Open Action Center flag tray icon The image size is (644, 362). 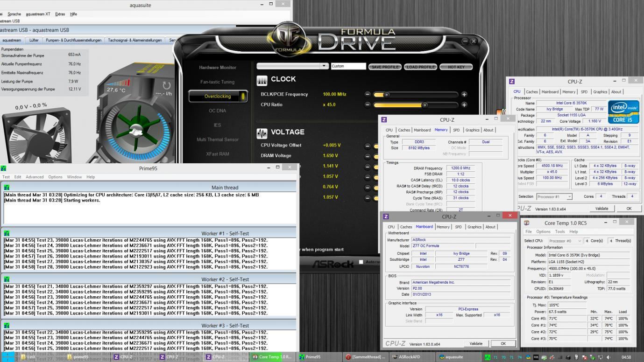click(584, 357)
